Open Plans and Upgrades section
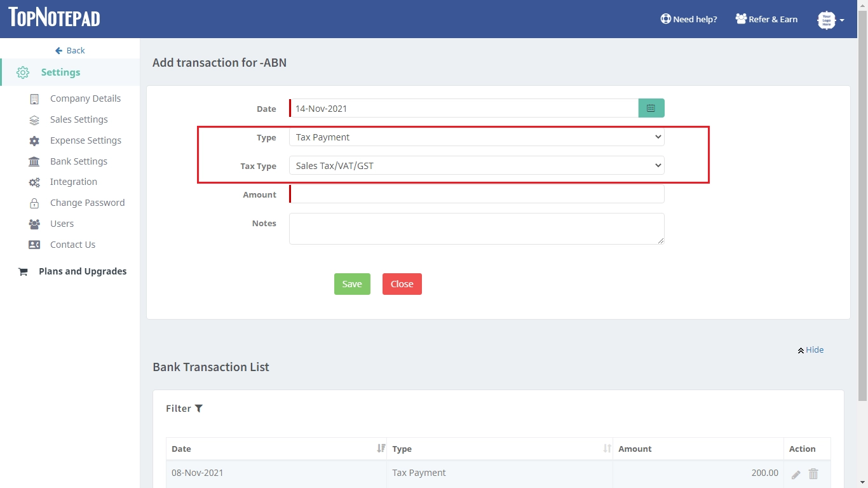The width and height of the screenshot is (868, 488). (x=83, y=271)
